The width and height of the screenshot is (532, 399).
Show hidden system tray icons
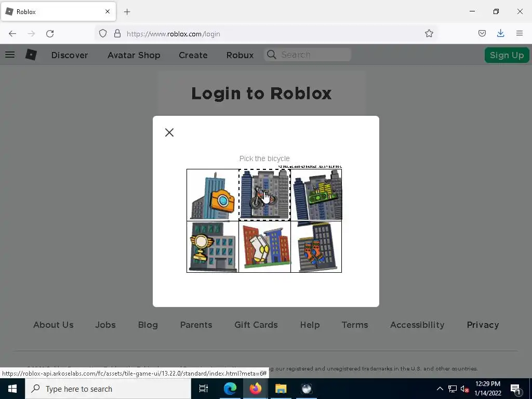click(x=440, y=389)
